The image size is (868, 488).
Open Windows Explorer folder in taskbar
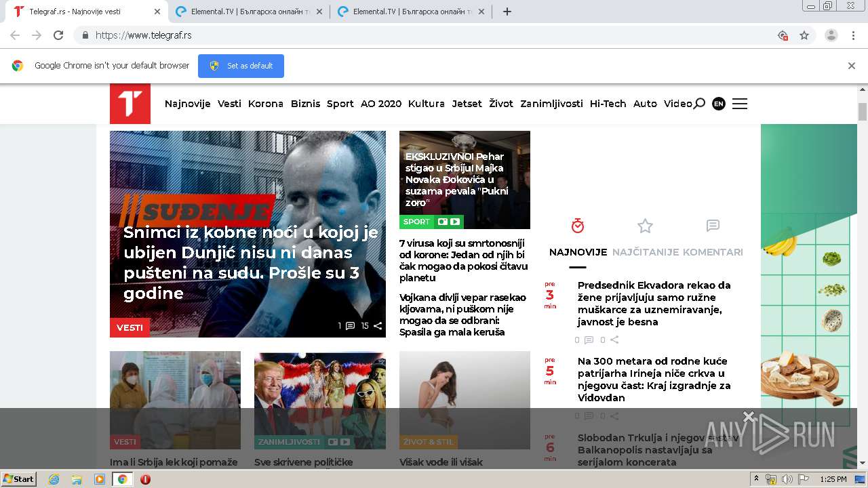(77, 479)
